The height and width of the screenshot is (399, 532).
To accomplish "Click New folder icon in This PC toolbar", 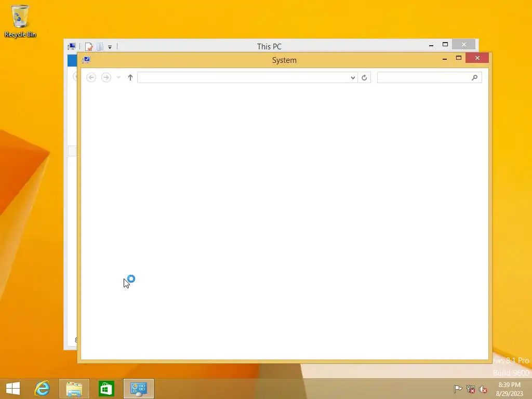I will pyautogui.click(x=100, y=46).
